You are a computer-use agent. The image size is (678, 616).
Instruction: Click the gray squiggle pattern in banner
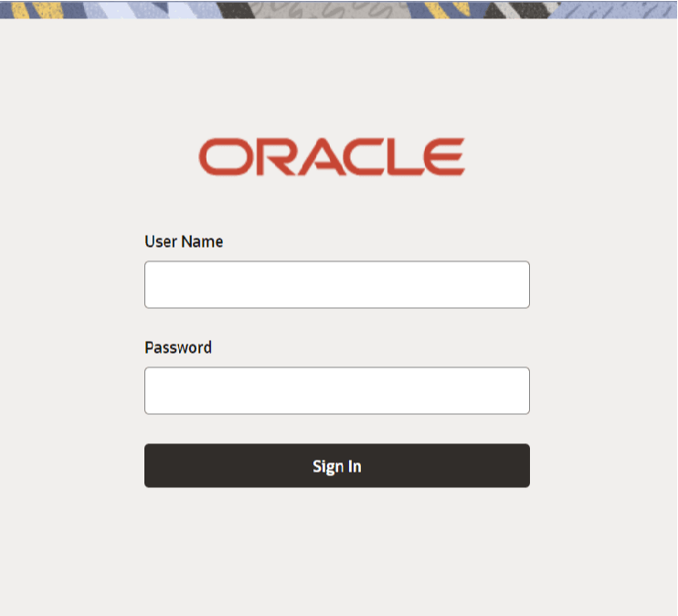coord(329,10)
